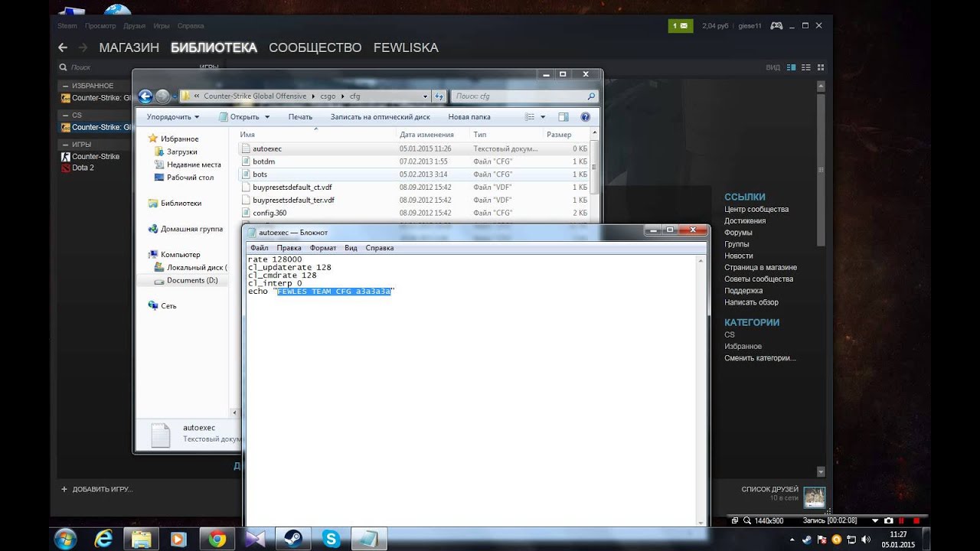Open Explorer help question mark icon
980x551 pixels.
586,117
